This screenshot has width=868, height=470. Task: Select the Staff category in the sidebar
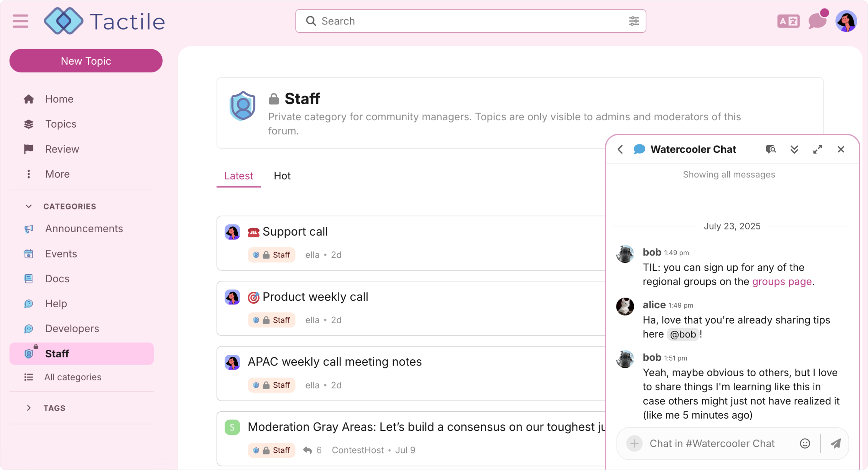point(57,353)
